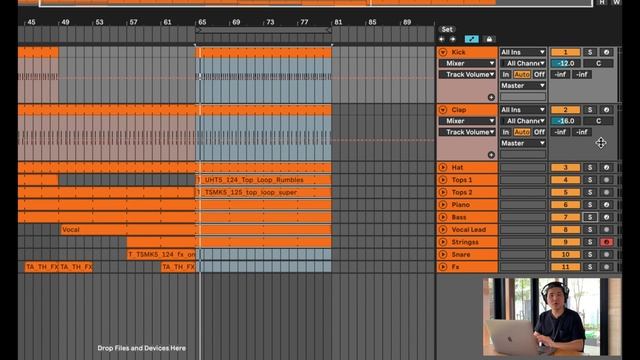Open Kick track All Ins input dropdown
Viewport: 640px width, 360px height.
[x=523, y=52]
